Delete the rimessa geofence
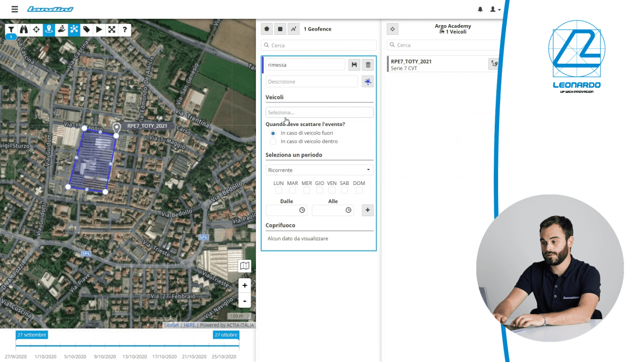 click(x=368, y=65)
